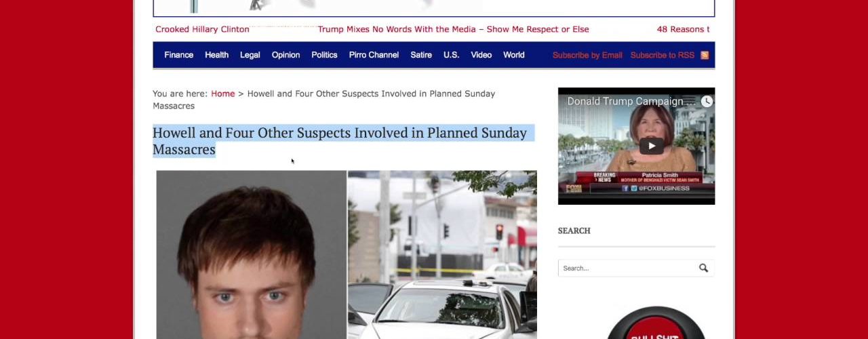868x339 pixels.
Task: Navigate to the U.S. section
Action: point(451,55)
